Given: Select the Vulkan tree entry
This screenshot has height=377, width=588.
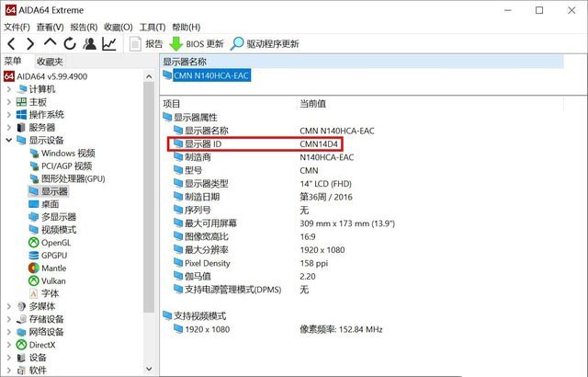Looking at the screenshot, I should [54, 280].
